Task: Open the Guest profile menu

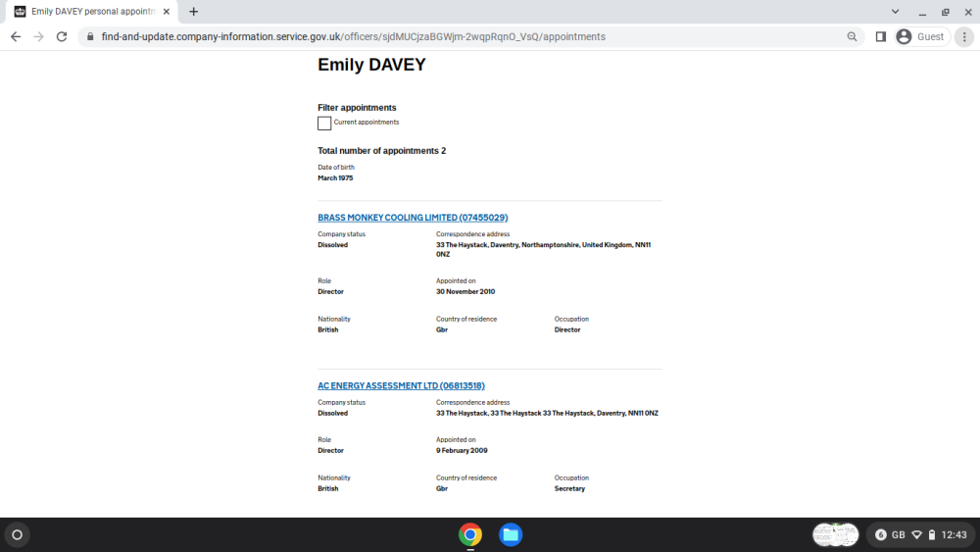Action: pyautogui.click(x=922, y=37)
